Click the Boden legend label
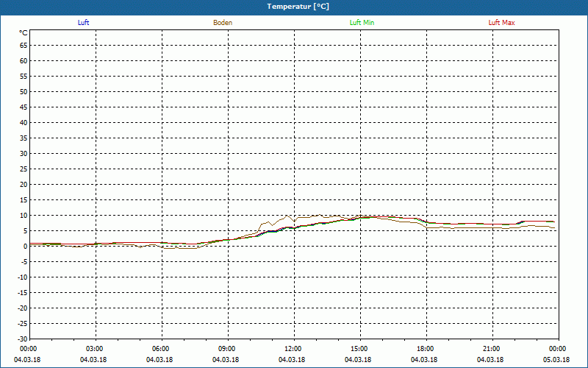The image size is (588, 368). pyautogui.click(x=223, y=23)
